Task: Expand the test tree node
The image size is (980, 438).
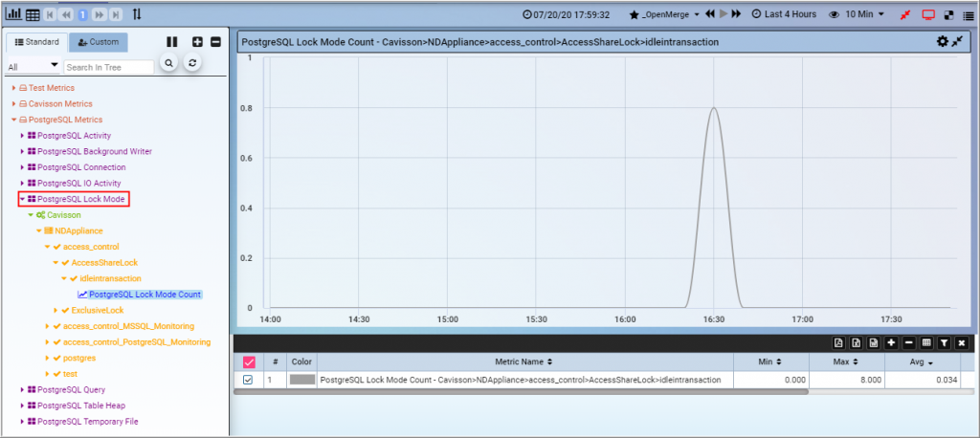Action: 47,374
